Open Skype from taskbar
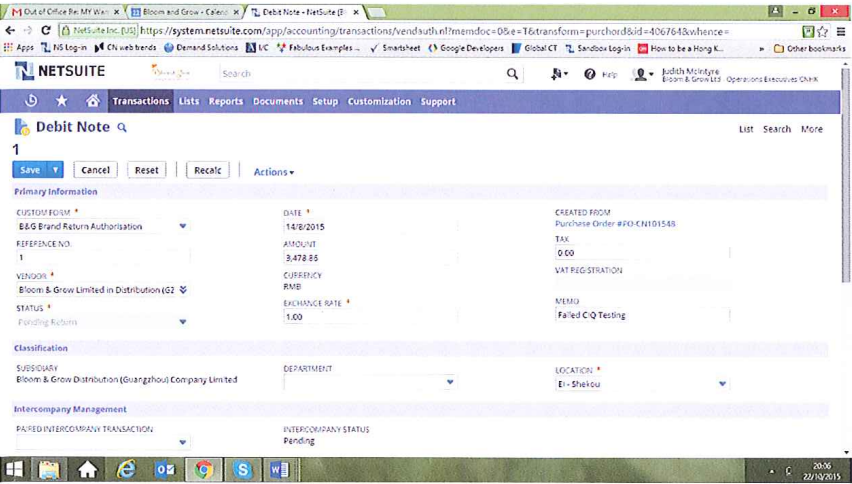This screenshot has width=852, height=484. 242,469
